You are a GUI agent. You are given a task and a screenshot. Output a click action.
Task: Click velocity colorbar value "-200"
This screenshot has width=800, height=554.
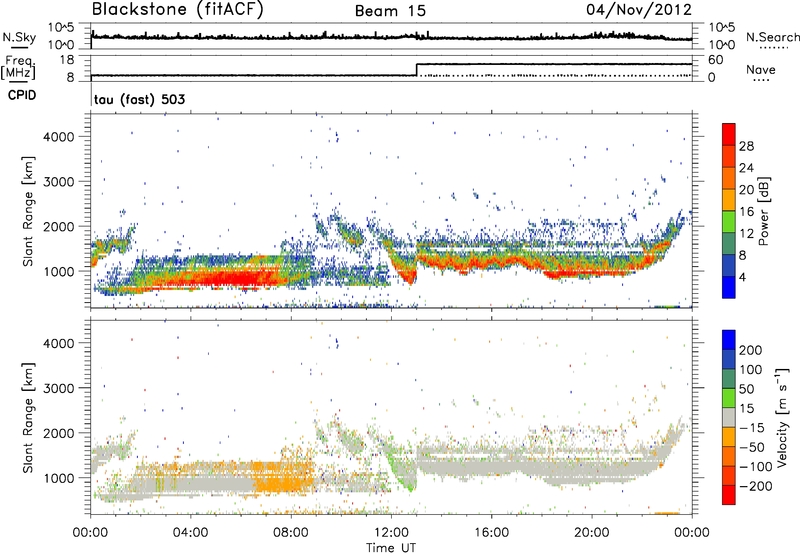[756, 486]
